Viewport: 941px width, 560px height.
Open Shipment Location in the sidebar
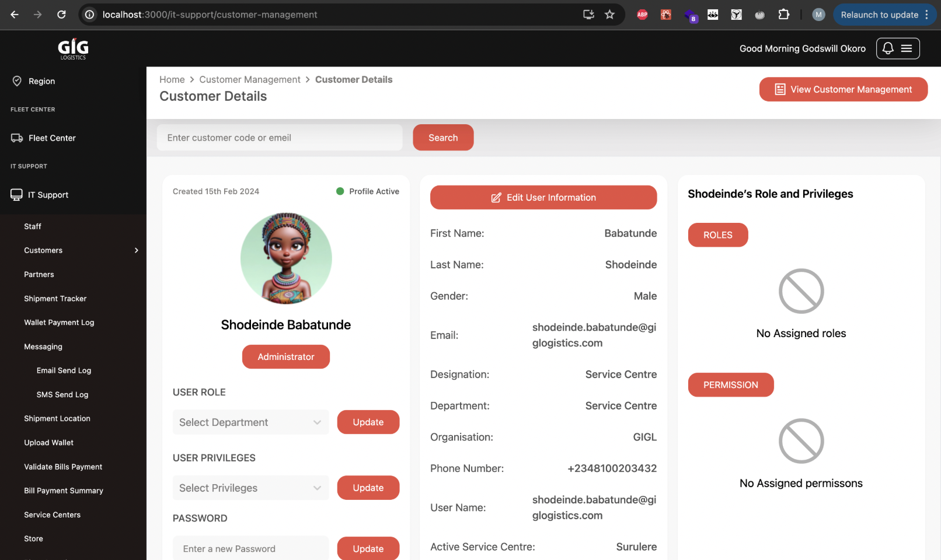[x=57, y=419]
